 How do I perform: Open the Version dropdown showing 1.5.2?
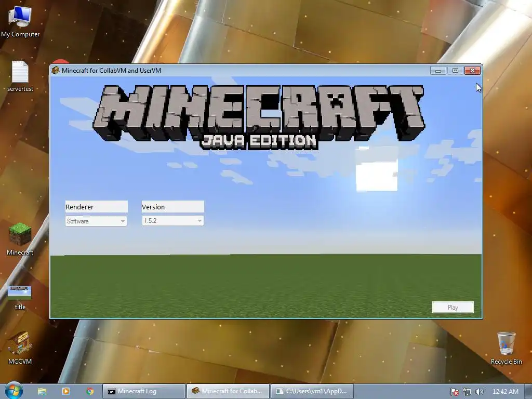click(x=172, y=221)
